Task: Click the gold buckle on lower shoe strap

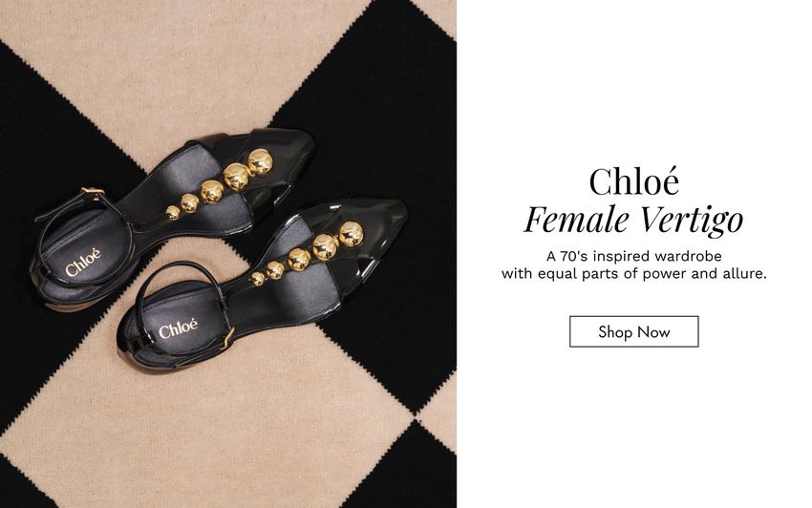Action: coord(228,338)
